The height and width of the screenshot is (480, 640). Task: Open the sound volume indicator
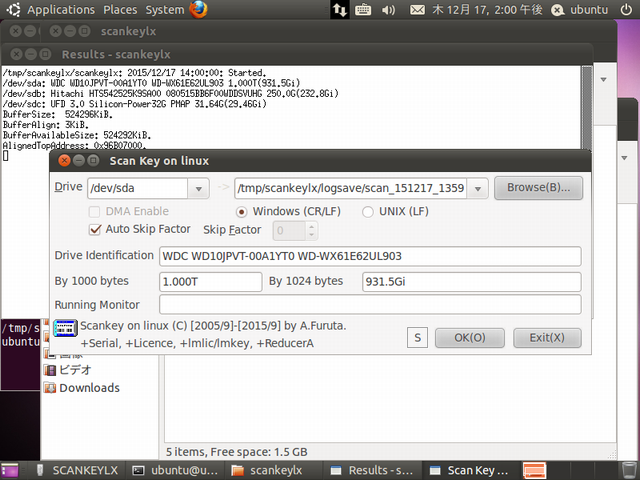coord(388,9)
